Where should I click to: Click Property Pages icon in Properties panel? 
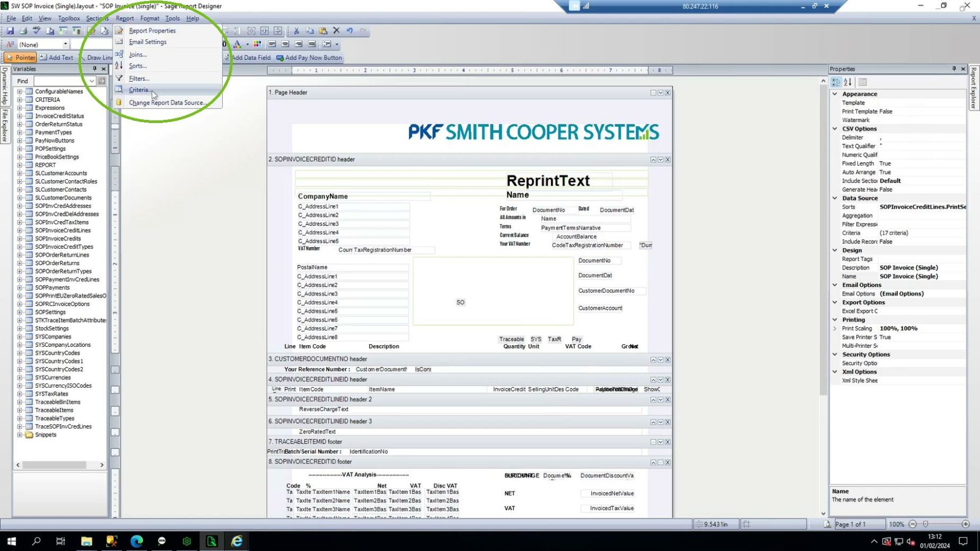pyautogui.click(x=862, y=82)
